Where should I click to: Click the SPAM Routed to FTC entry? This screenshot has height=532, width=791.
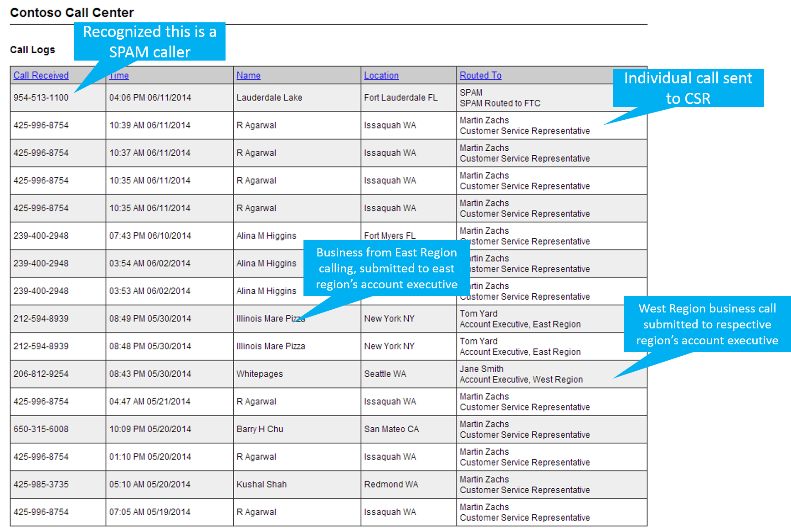click(x=500, y=103)
